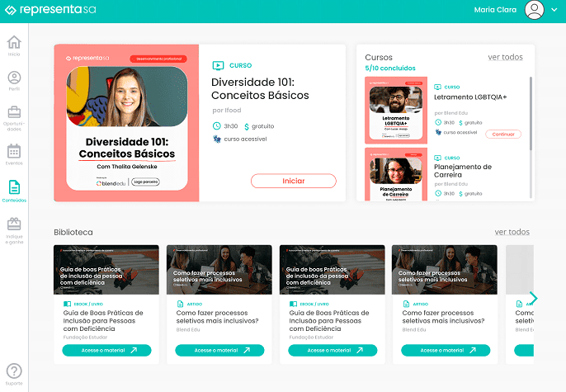Click the accessibility icon in the Letramento LGBTQIA+ row

(438, 132)
